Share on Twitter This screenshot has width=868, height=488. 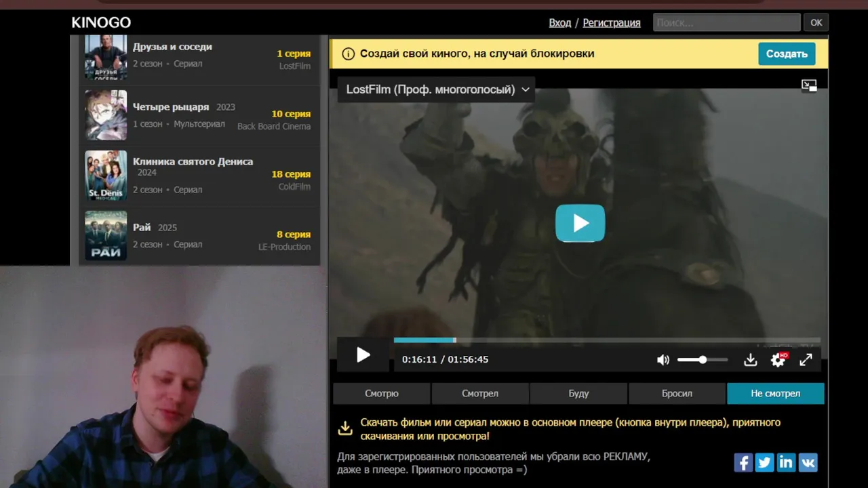click(765, 463)
